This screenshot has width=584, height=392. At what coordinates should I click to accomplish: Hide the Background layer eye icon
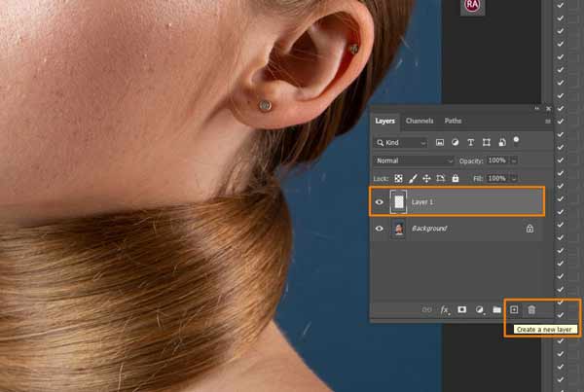(380, 229)
